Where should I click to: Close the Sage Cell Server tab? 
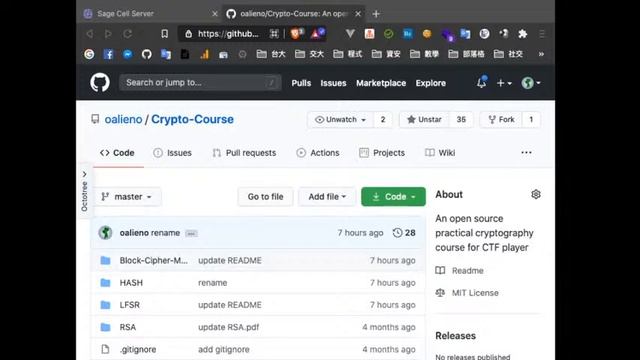click(215, 14)
